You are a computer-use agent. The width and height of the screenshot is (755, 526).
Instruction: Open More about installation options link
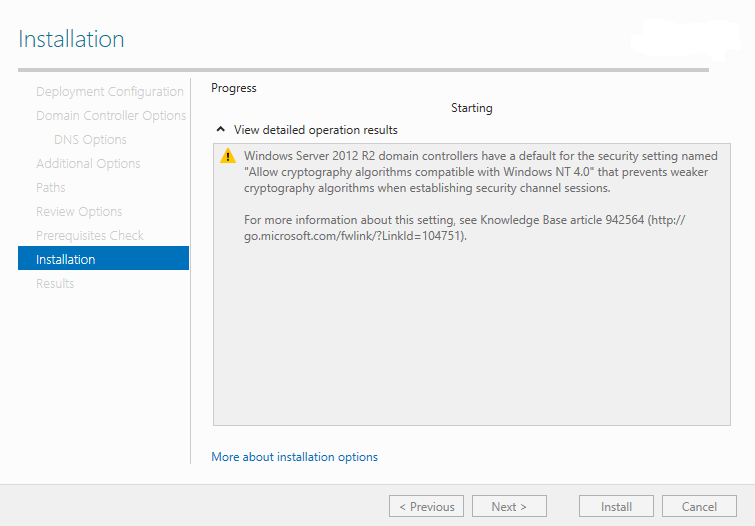click(x=294, y=457)
